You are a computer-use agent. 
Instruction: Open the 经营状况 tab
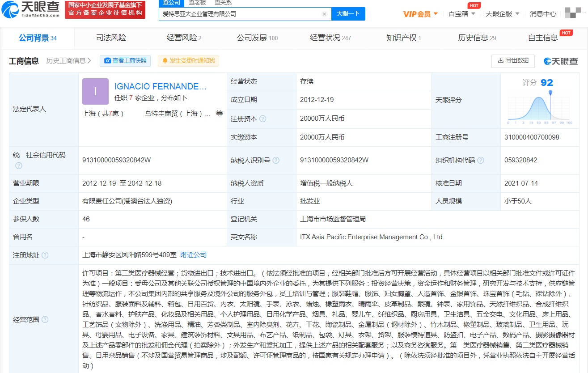click(x=330, y=38)
